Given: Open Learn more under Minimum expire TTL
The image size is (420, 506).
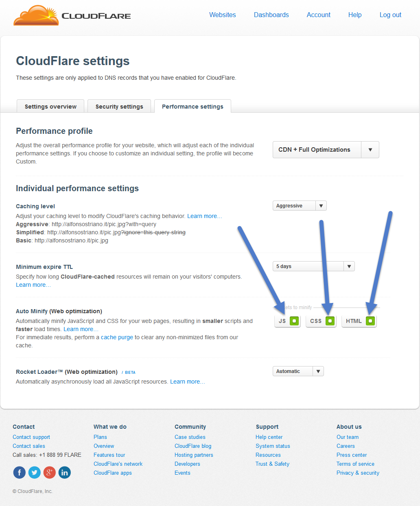Looking at the screenshot, I should 33,285.
